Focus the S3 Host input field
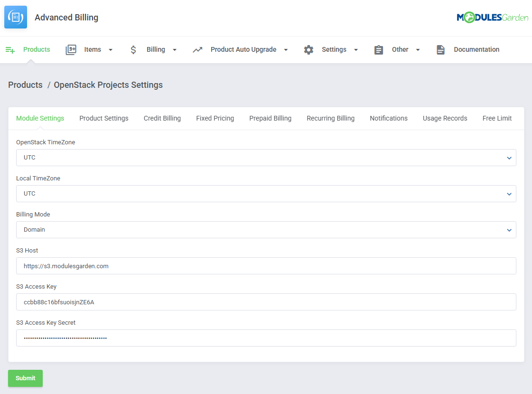This screenshot has width=532, height=394. click(x=266, y=266)
